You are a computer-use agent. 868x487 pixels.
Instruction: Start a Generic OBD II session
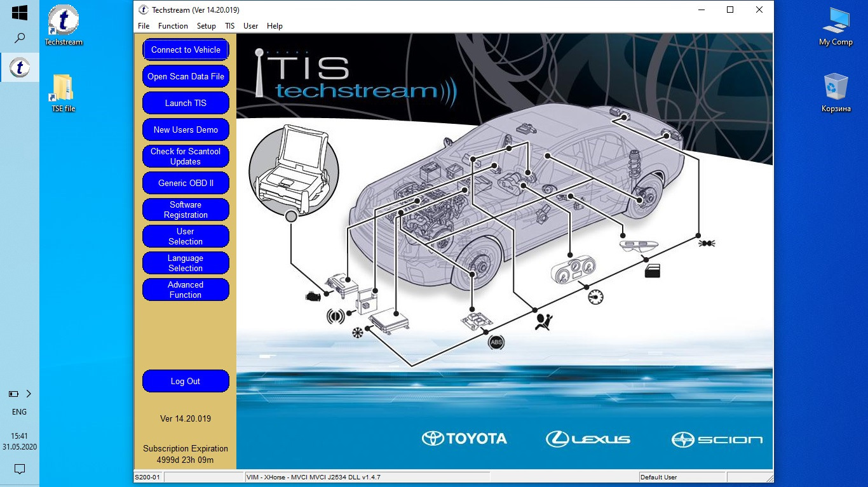click(186, 183)
